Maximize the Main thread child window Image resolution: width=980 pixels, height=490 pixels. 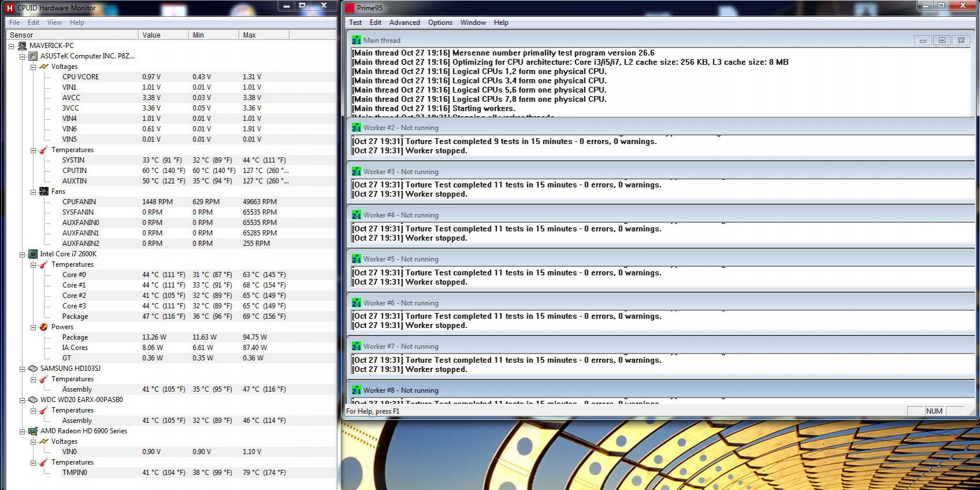(942, 40)
